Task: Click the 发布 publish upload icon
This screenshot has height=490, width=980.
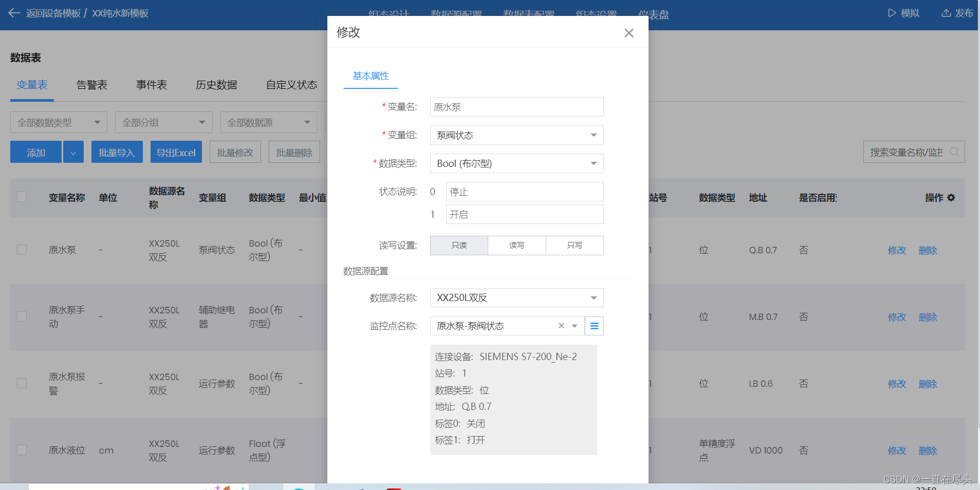Action: (x=946, y=13)
